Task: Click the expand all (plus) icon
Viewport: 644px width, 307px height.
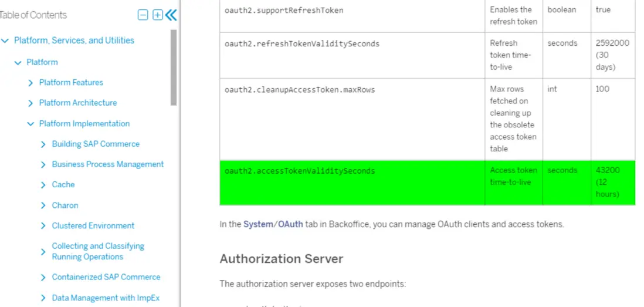Action: point(158,15)
